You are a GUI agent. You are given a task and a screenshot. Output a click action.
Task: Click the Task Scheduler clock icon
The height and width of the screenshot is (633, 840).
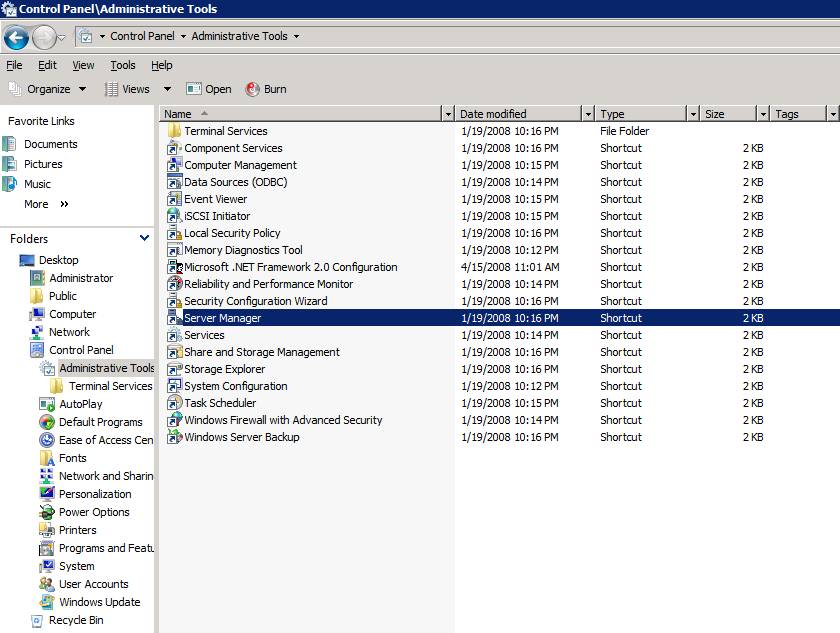pyautogui.click(x=174, y=403)
